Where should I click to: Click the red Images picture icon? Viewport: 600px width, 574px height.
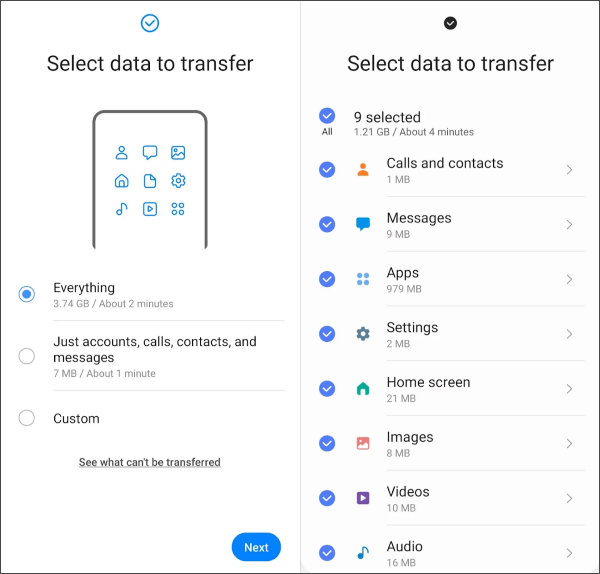click(x=363, y=443)
